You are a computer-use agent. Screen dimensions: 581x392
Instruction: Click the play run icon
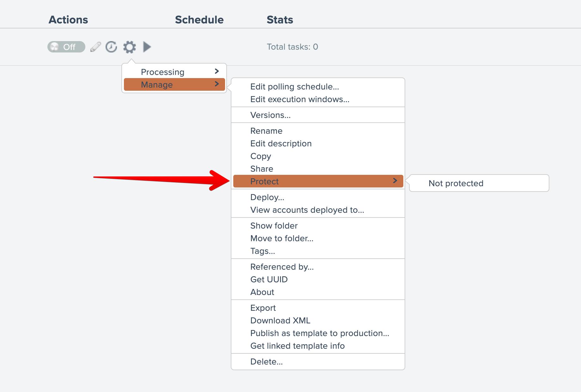coord(147,47)
